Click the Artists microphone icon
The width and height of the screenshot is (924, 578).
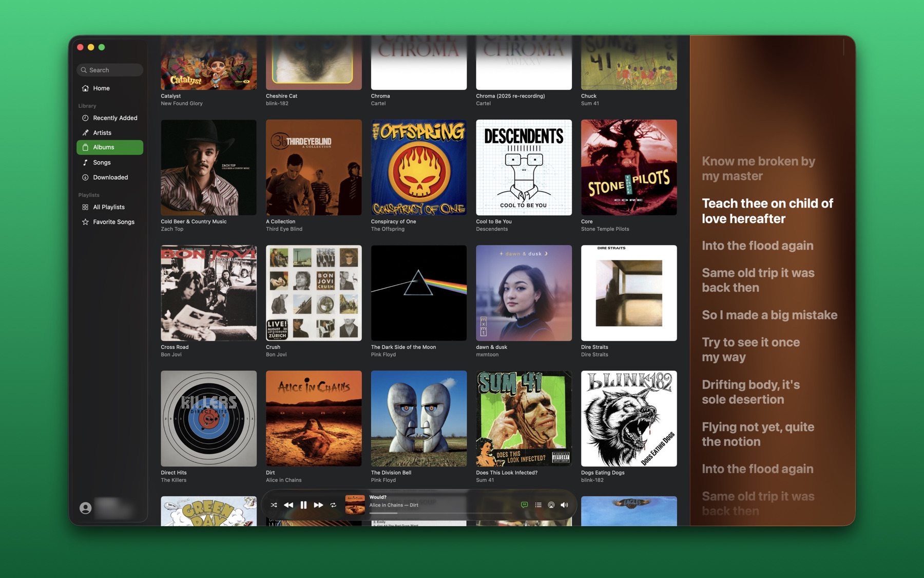pos(85,133)
